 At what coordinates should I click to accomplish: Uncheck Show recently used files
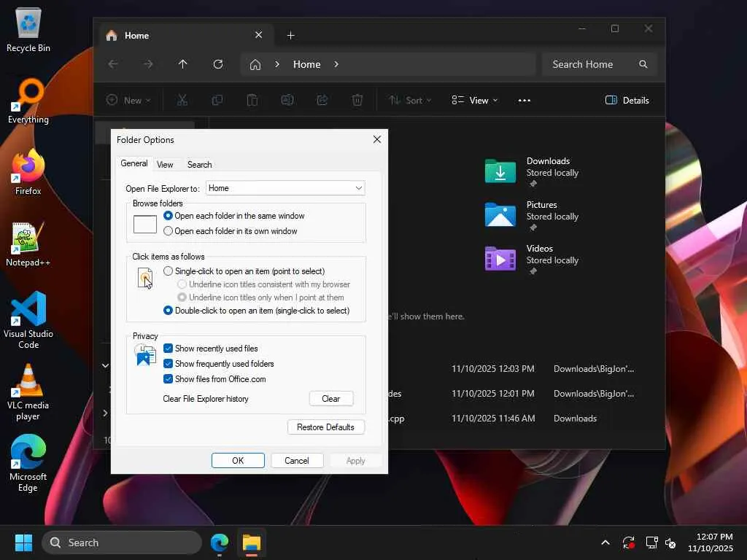click(169, 349)
